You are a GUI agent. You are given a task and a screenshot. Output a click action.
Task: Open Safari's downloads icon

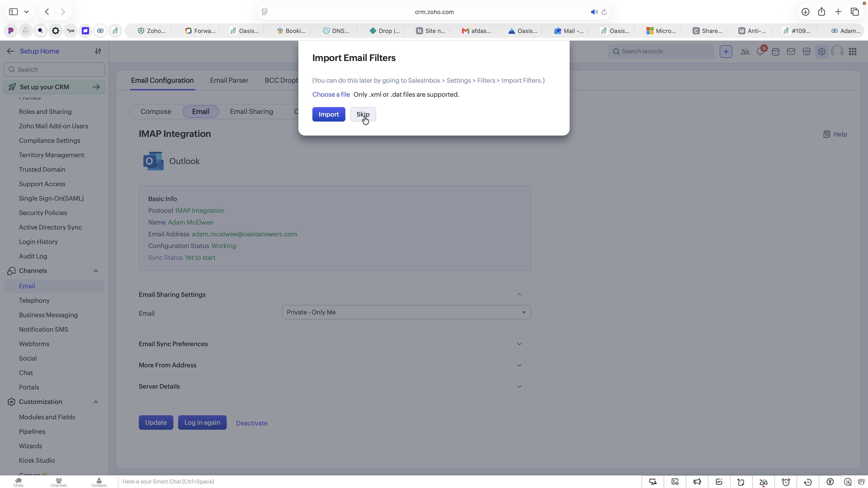[x=805, y=12]
